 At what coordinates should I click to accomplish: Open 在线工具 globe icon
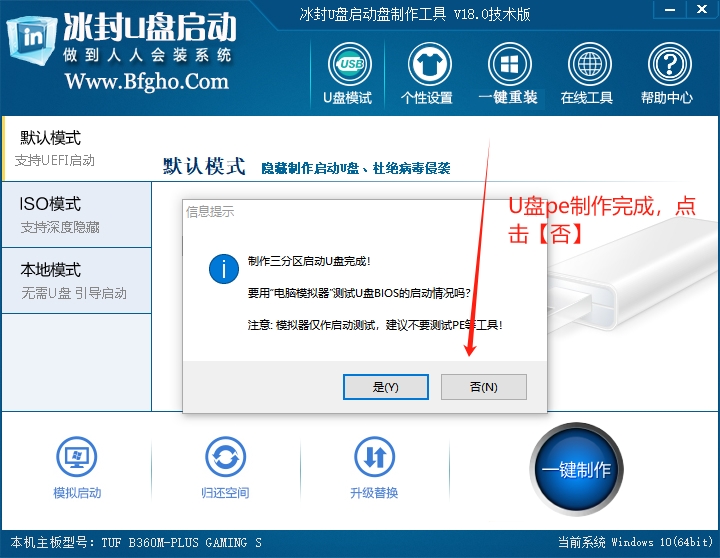click(587, 67)
